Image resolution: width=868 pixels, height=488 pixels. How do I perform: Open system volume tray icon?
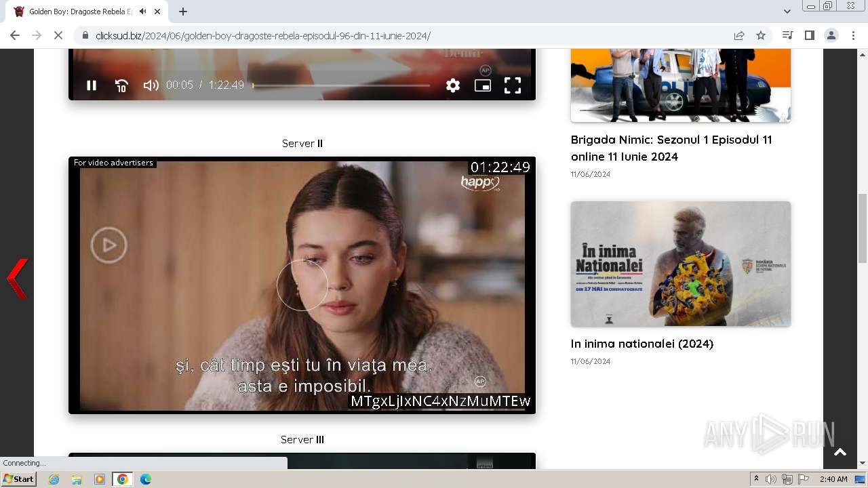pyautogui.click(x=771, y=479)
